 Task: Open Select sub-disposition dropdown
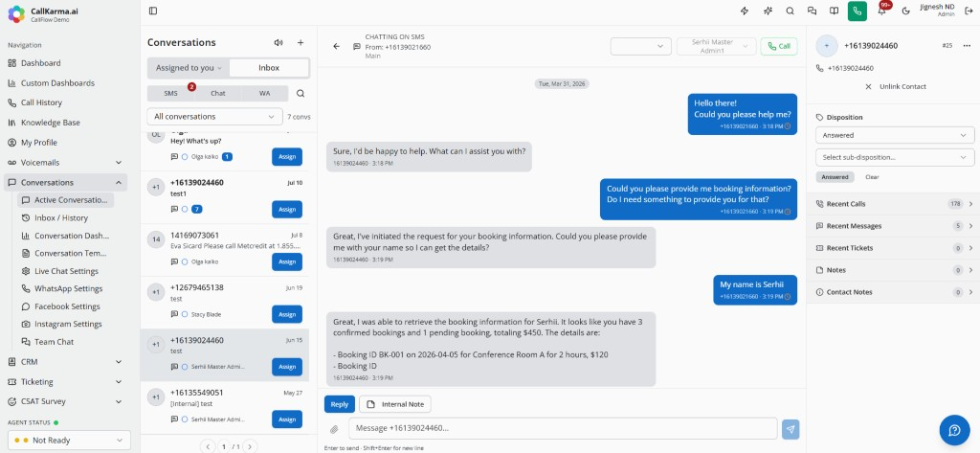895,157
